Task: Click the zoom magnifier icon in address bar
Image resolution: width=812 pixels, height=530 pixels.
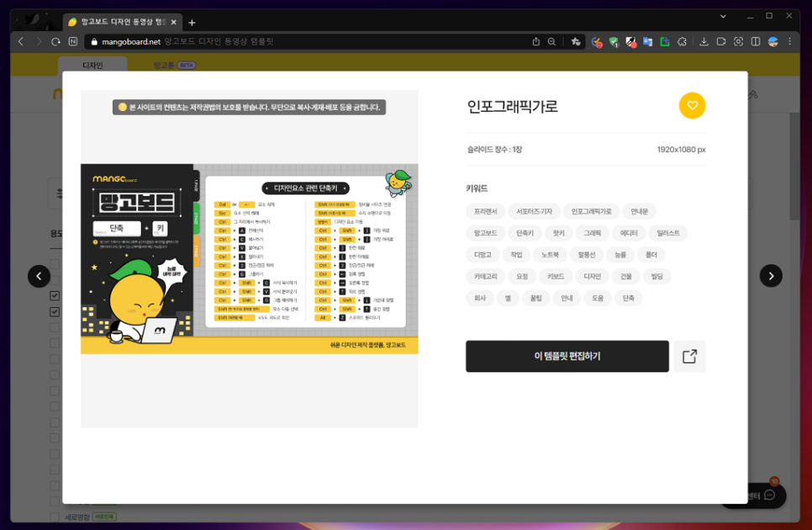Action: point(551,41)
